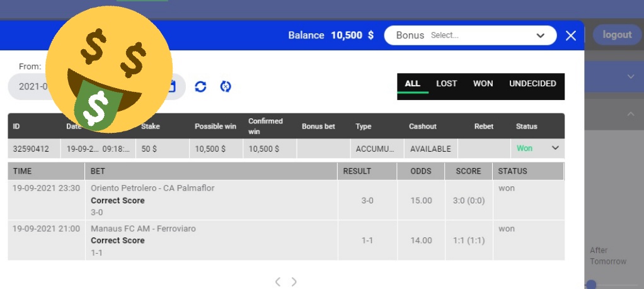Click the Manaus FC AM - Ferroviaro match
This screenshot has height=289, width=644.
click(x=143, y=229)
